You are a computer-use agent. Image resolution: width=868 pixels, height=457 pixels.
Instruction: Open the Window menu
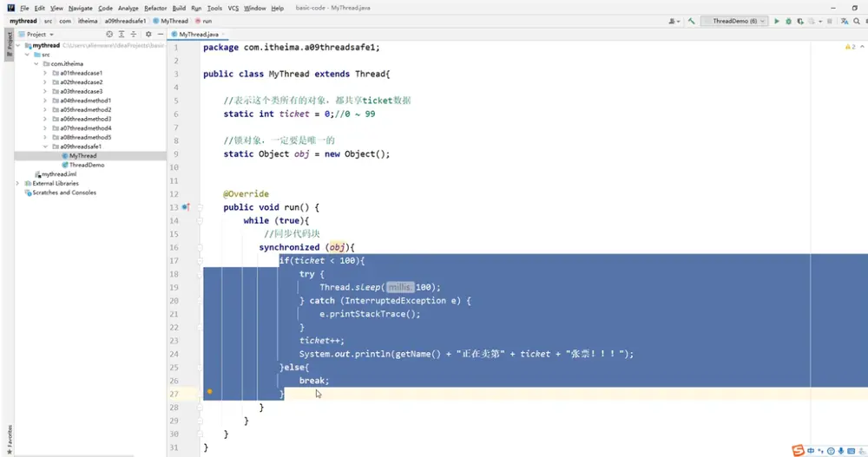pyautogui.click(x=254, y=9)
